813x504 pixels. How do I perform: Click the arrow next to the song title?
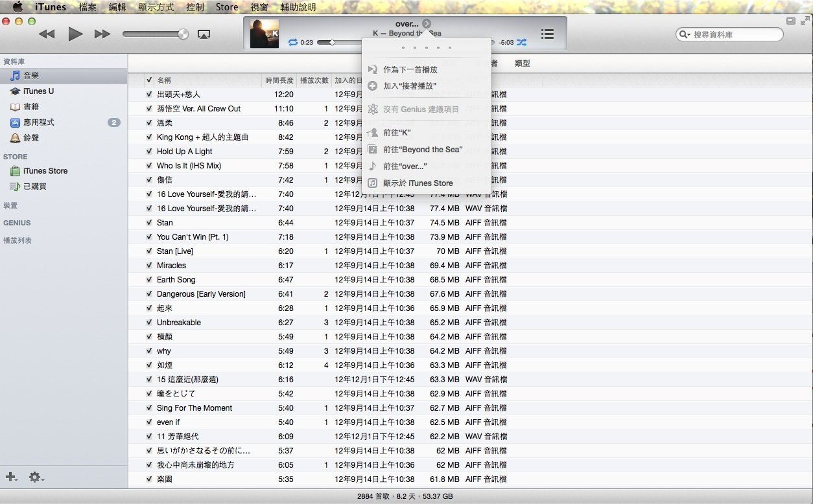pos(426,24)
